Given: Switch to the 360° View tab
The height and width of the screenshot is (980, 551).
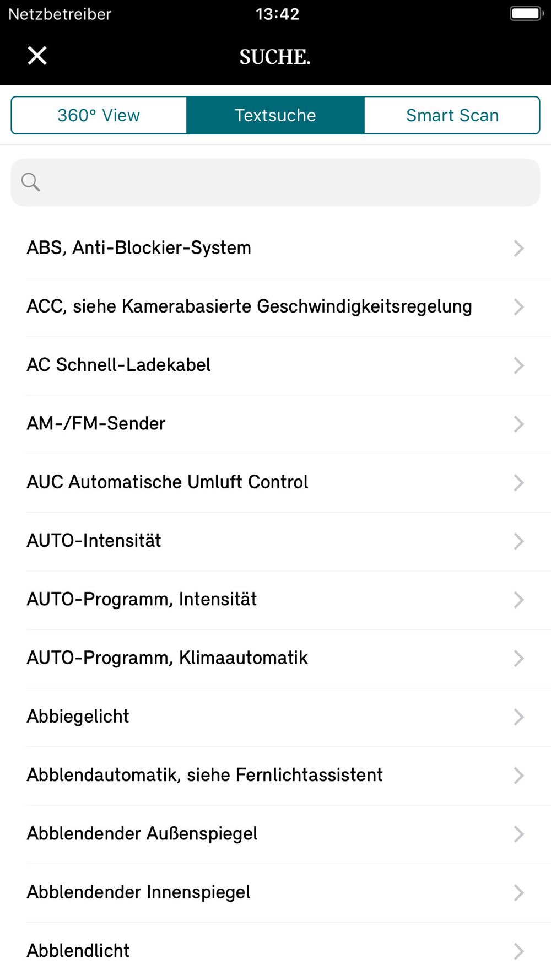Looking at the screenshot, I should 99,115.
